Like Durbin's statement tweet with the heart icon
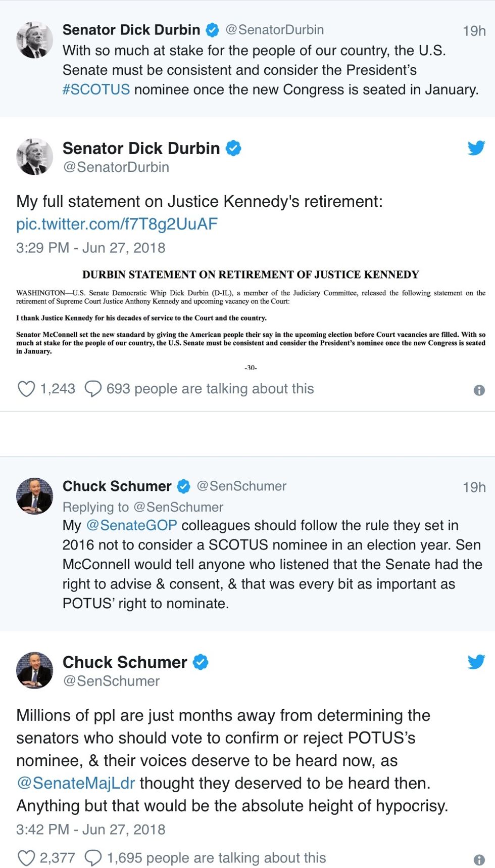 [26, 389]
